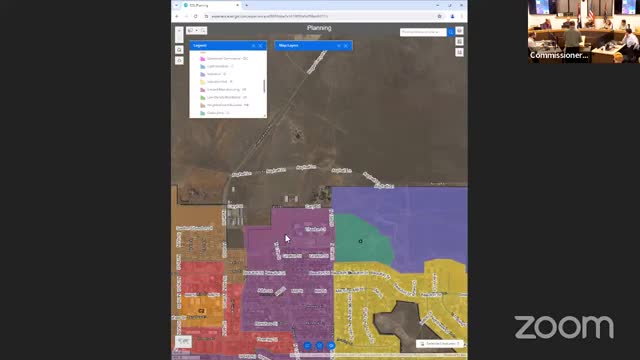The image size is (640, 360).
Task: Collapse the Map Layers panel
Action: (x=338, y=46)
